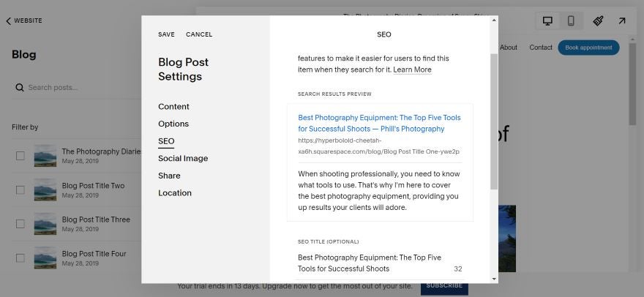Viewport: 644px width, 297px height.
Task: Open the Content settings tab
Action: coord(173,106)
